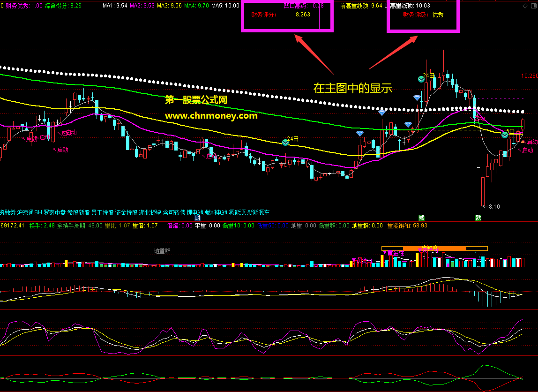
Task: Click the 低量50: 0.00 value
Action: point(273,226)
